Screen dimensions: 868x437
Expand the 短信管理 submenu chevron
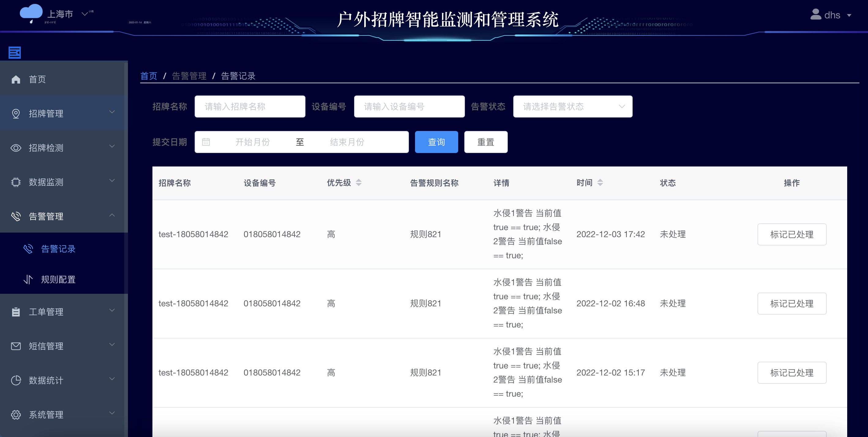tap(112, 345)
